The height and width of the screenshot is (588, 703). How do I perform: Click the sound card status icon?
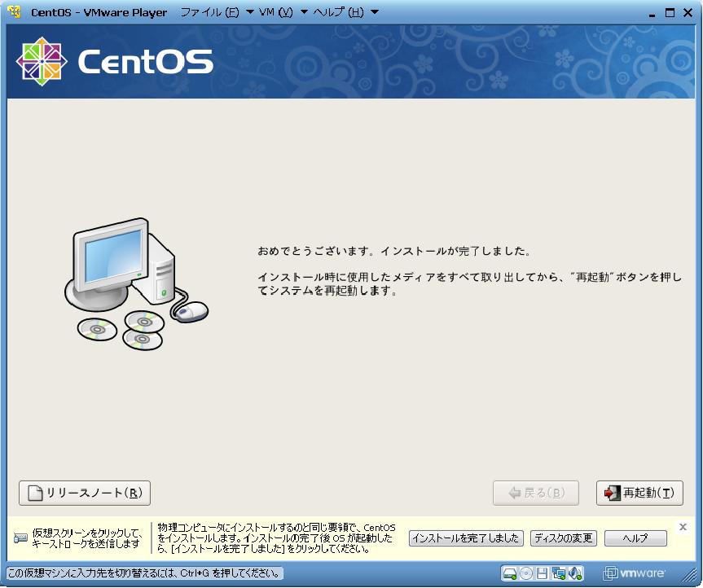tap(575, 573)
